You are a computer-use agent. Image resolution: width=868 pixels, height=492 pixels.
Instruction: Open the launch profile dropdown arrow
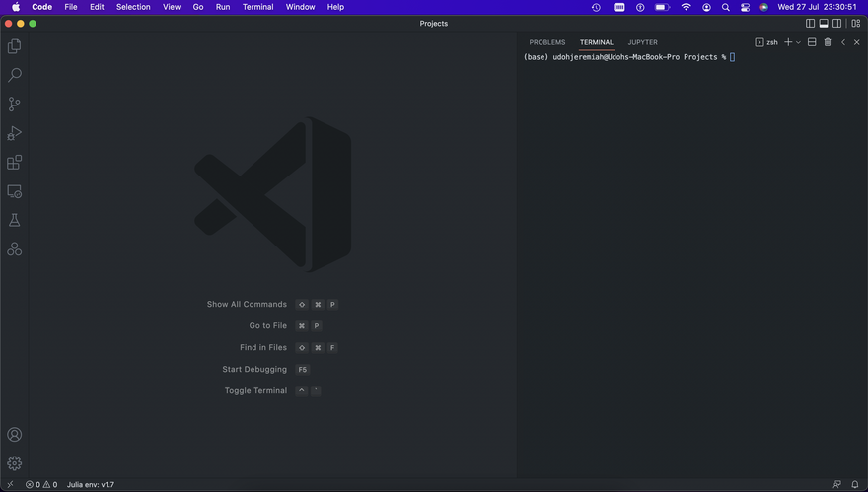coord(798,42)
